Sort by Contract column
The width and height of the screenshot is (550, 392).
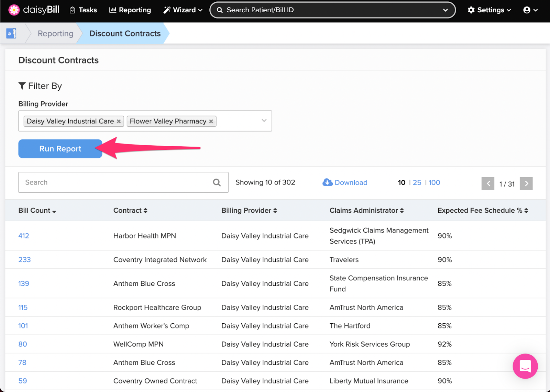coord(130,211)
